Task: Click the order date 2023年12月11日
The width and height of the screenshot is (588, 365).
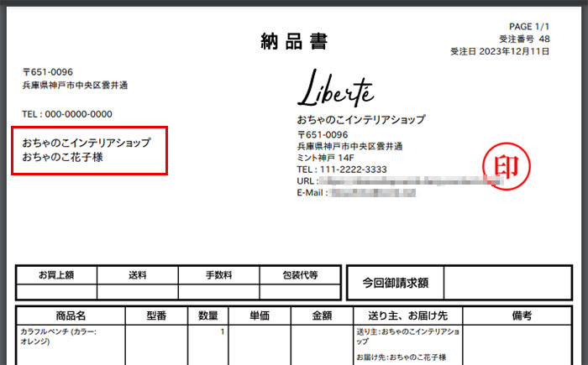Action: click(514, 51)
